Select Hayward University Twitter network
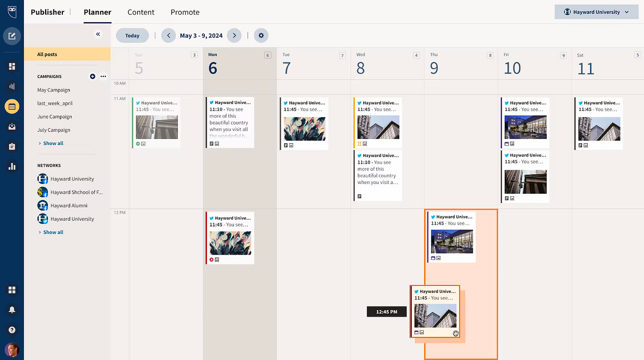This screenshot has width=644, height=360. [65, 219]
